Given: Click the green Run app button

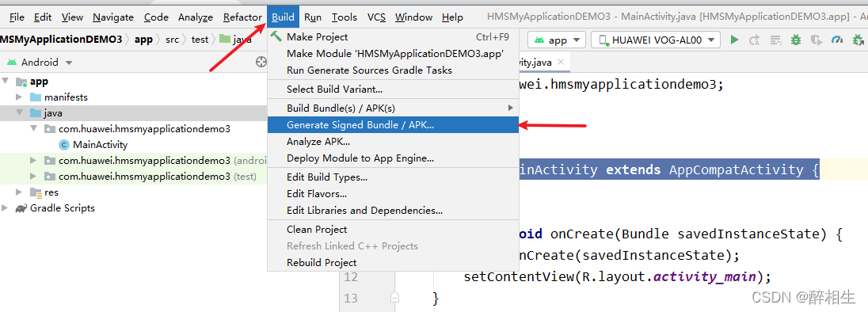Looking at the screenshot, I should (735, 40).
